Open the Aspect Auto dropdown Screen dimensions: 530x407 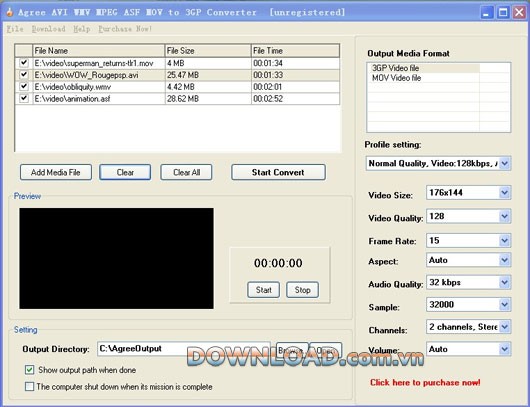[504, 260]
